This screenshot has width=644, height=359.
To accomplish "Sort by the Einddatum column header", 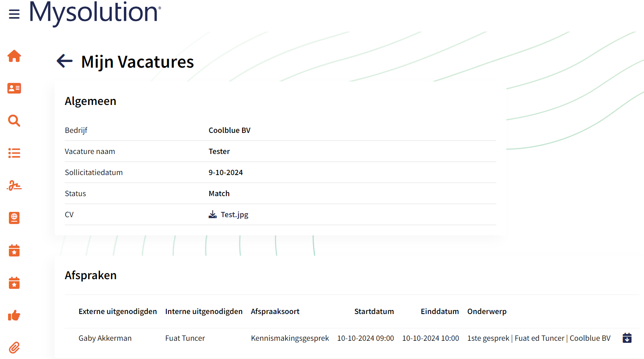I will (x=440, y=311).
